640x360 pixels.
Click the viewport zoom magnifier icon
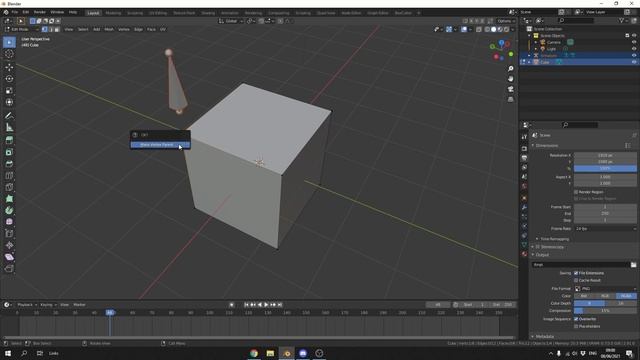click(511, 69)
